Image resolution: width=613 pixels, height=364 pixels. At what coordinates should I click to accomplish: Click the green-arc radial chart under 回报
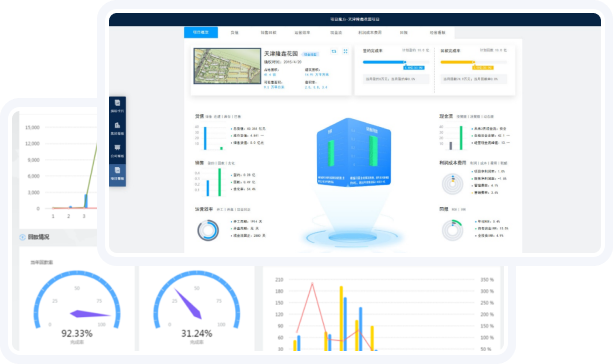[453, 230]
